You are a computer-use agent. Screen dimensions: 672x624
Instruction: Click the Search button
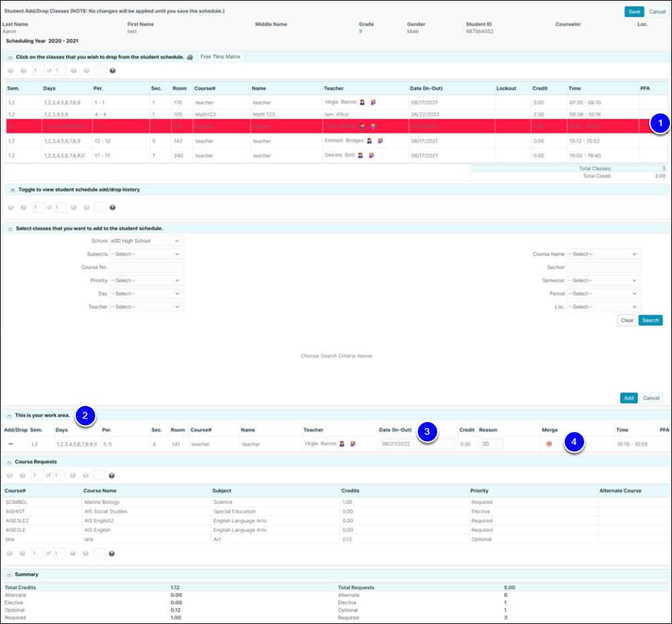click(x=651, y=320)
